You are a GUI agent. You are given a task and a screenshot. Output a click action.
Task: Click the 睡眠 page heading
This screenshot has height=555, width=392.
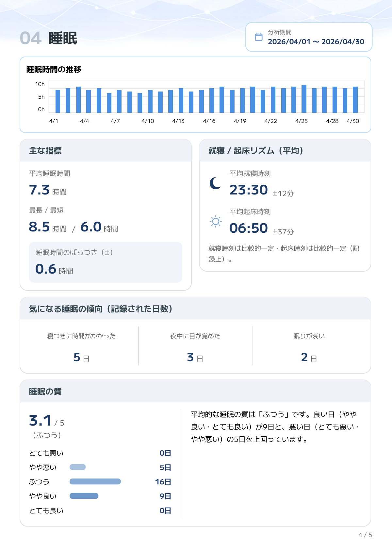click(63, 38)
